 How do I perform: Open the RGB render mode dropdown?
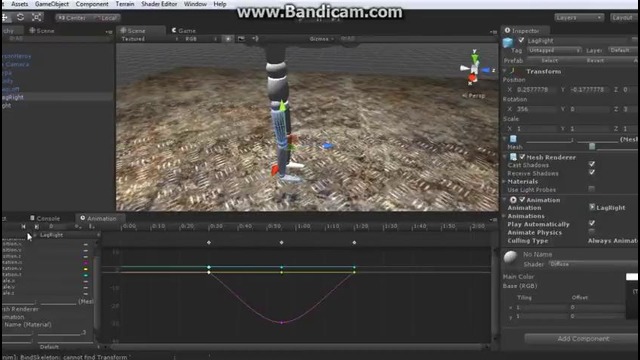[x=201, y=39]
